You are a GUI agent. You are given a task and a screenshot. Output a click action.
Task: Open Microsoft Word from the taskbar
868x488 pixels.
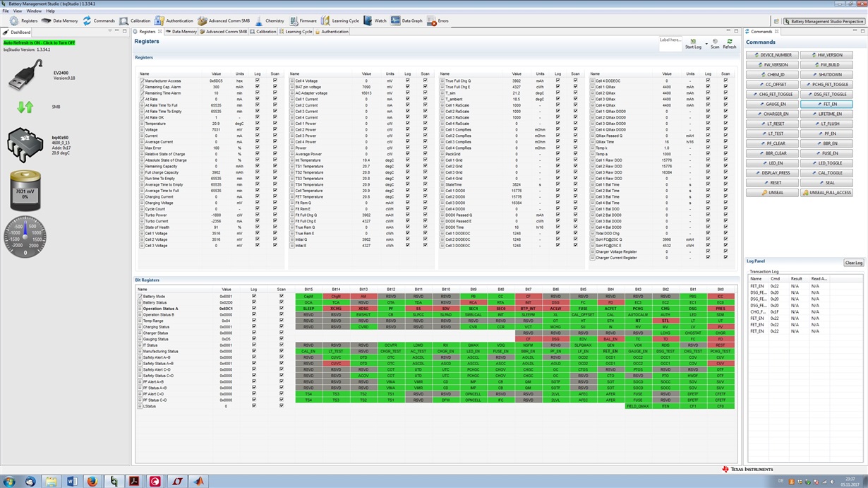pos(71,481)
